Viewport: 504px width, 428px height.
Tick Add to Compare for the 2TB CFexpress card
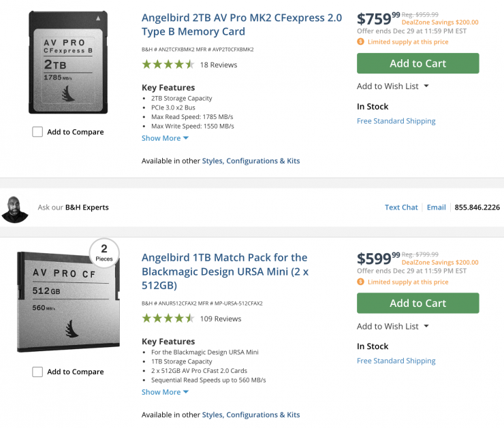pos(37,132)
